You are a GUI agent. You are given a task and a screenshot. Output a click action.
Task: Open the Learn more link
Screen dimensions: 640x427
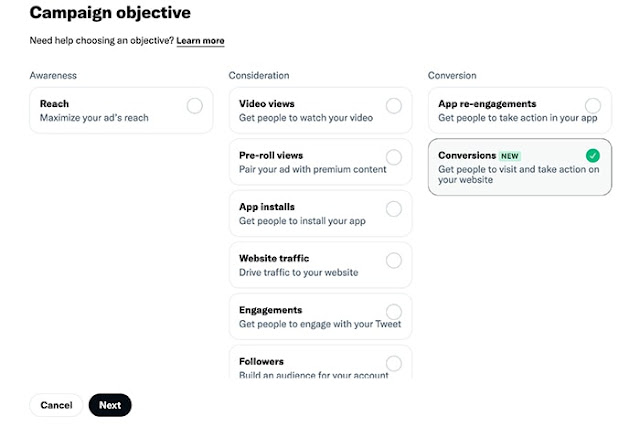coord(200,41)
